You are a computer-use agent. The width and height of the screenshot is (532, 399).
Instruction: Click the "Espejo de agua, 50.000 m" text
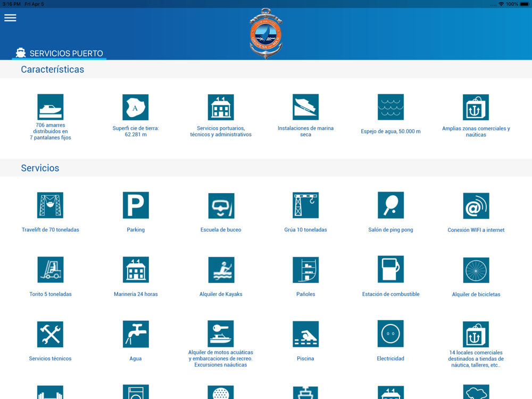click(391, 131)
